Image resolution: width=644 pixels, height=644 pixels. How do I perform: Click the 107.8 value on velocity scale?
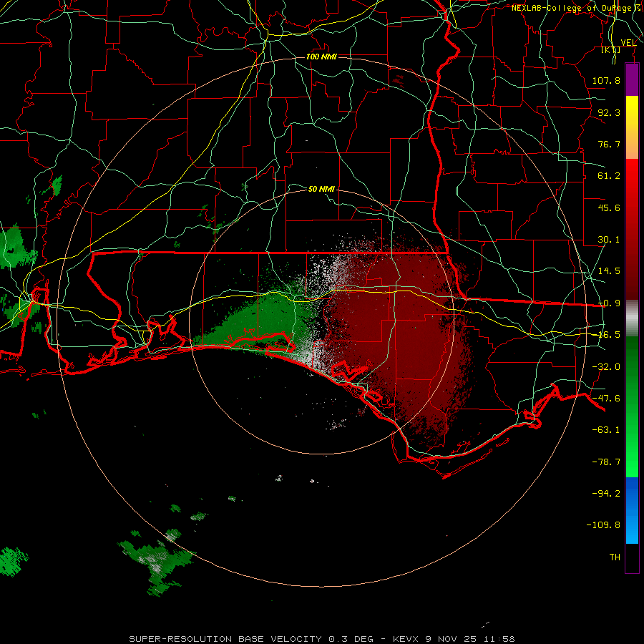click(606, 80)
